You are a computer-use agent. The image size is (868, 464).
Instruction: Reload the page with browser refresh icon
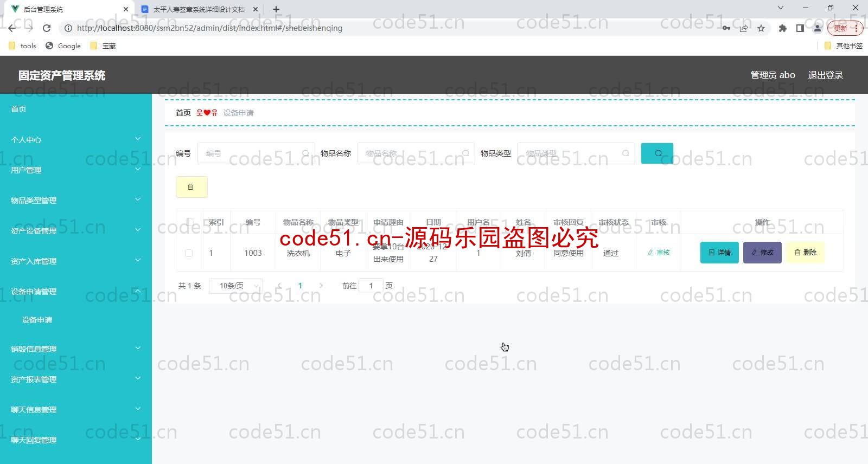pyautogui.click(x=47, y=28)
